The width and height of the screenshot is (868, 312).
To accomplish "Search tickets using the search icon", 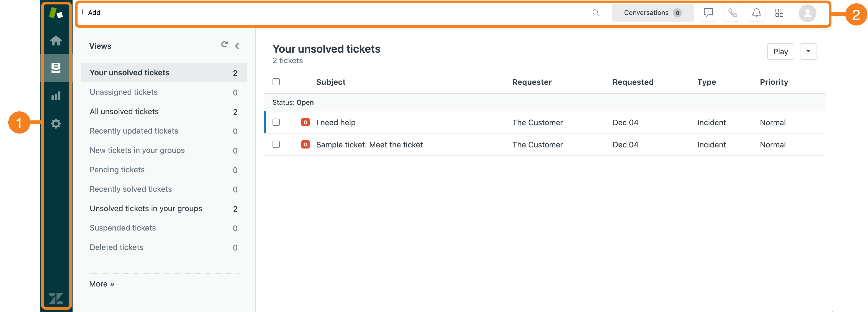I will click(596, 12).
